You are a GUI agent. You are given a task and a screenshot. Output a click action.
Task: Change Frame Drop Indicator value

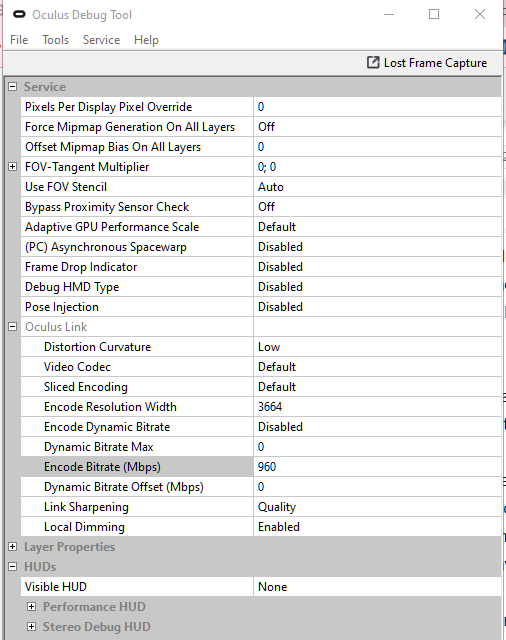pyautogui.click(x=377, y=267)
